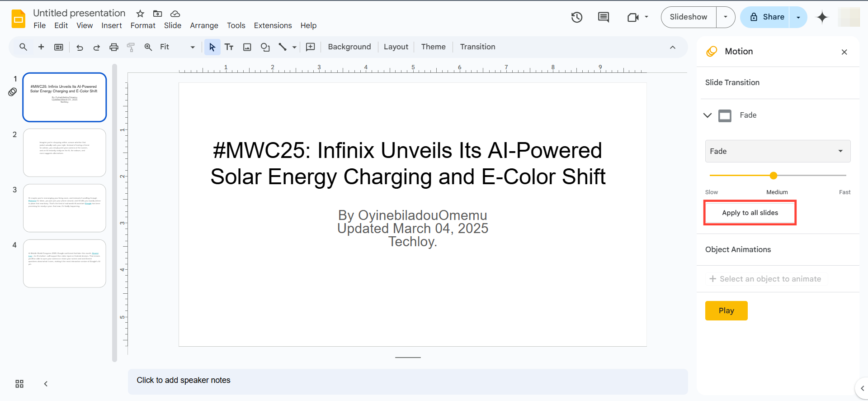Click the Share button
This screenshot has height=401, width=868.
point(767,17)
